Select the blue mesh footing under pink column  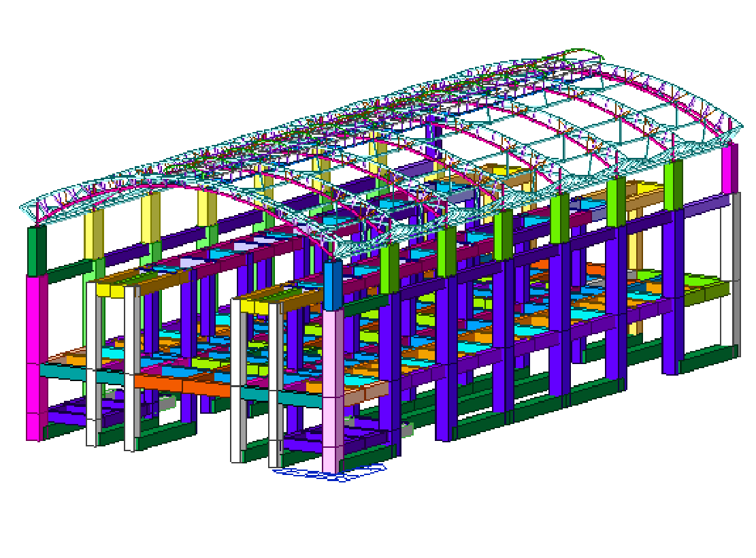tap(330, 474)
